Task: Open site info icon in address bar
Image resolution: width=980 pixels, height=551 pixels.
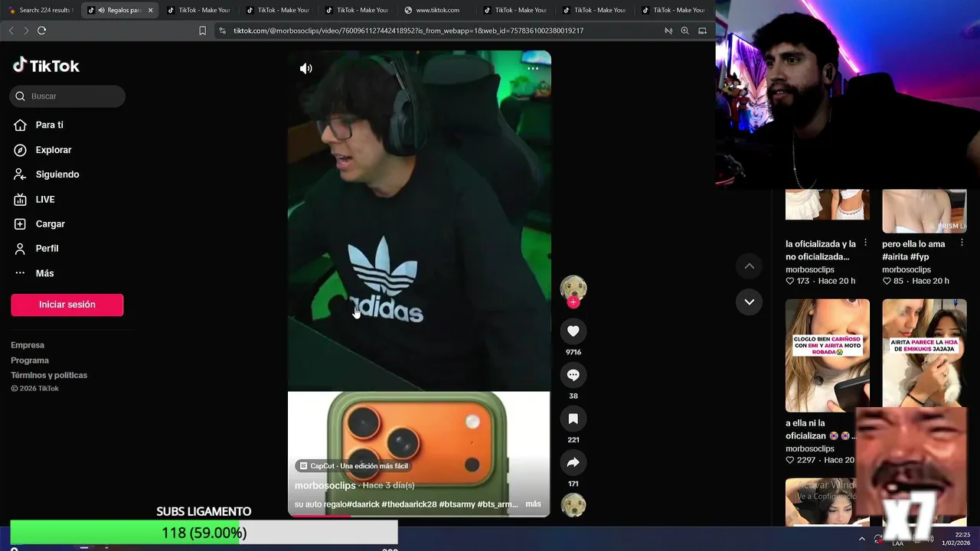Action: pyautogui.click(x=222, y=31)
